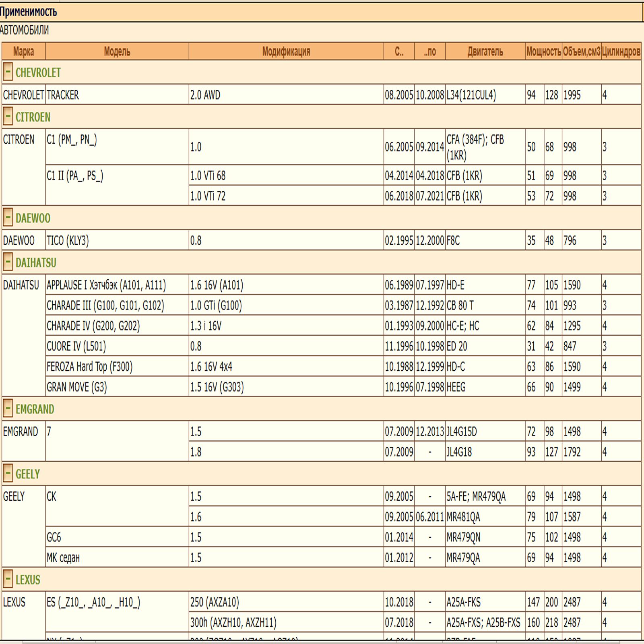
Task: Select the TICO (KLY3) model cell
Action: (x=68, y=241)
